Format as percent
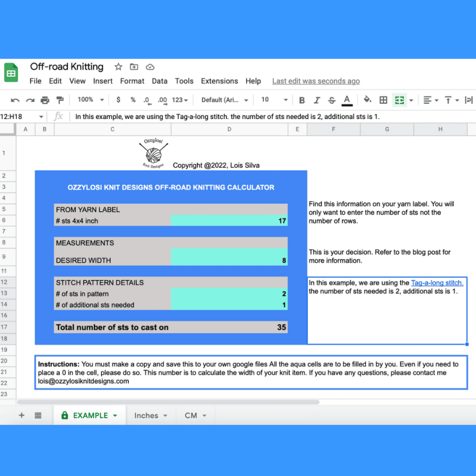The image size is (476, 476). [x=133, y=99]
